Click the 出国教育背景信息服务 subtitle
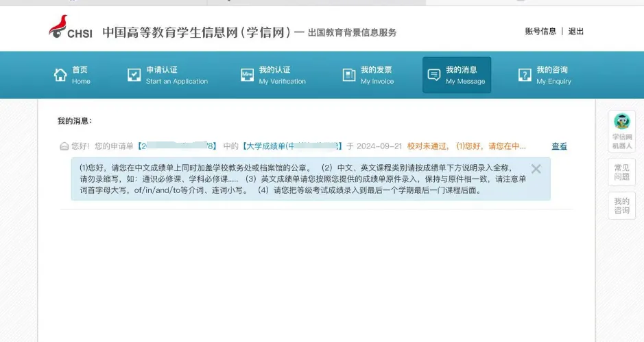644x342 pixels. (x=352, y=32)
